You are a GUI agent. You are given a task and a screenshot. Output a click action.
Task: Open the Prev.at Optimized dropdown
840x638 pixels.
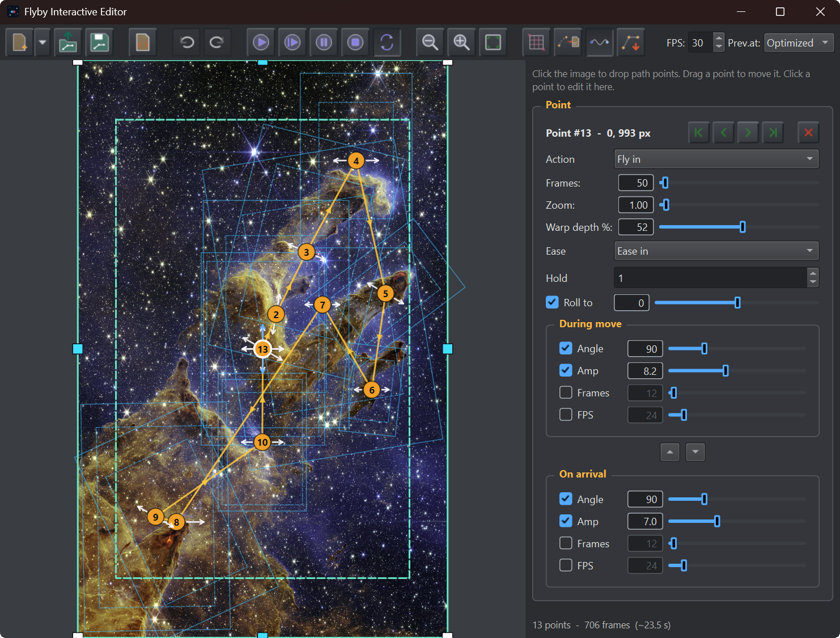pos(799,43)
